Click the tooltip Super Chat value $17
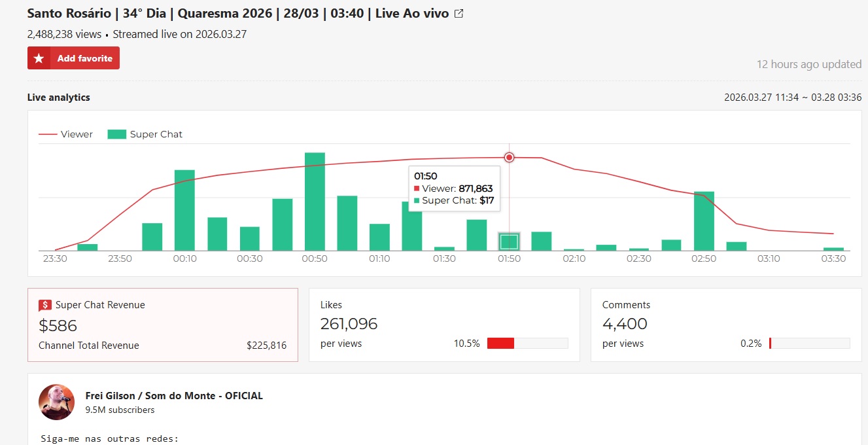 (487, 200)
